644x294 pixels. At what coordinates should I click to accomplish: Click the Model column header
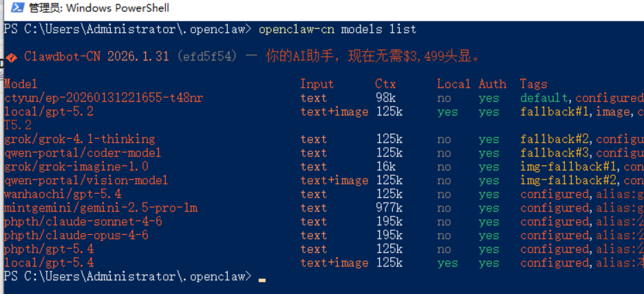pos(21,84)
